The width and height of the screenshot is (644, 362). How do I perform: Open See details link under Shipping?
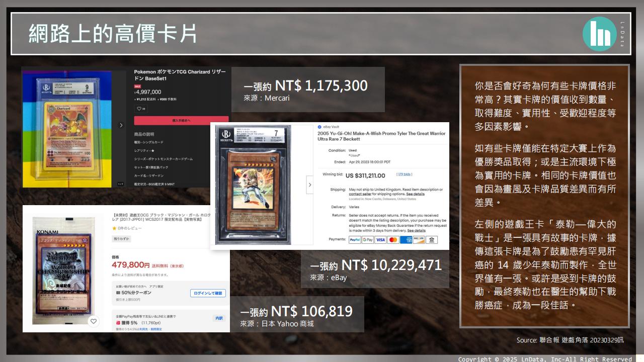(x=416, y=194)
